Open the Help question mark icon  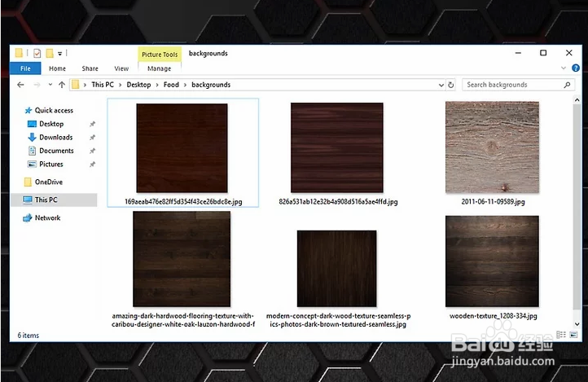(576, 68)
